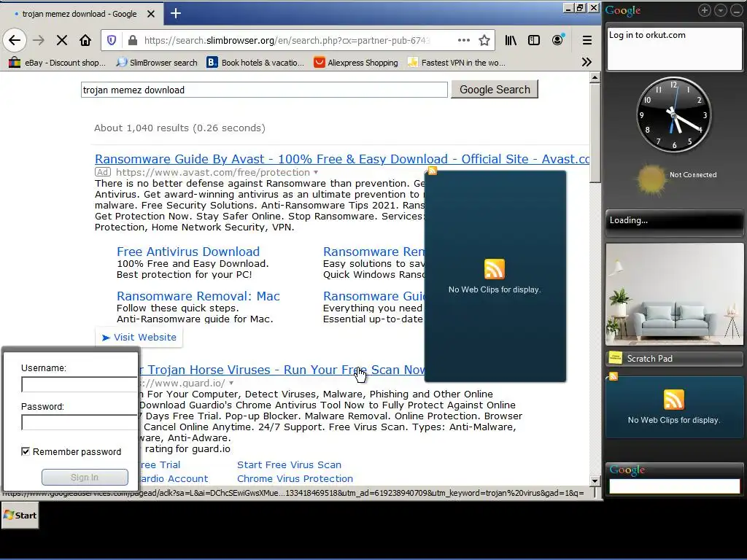The height and width of the screenshot is (560, 747).
Task: Click the Loading gadget bar
Action: [x=674, y=222]
